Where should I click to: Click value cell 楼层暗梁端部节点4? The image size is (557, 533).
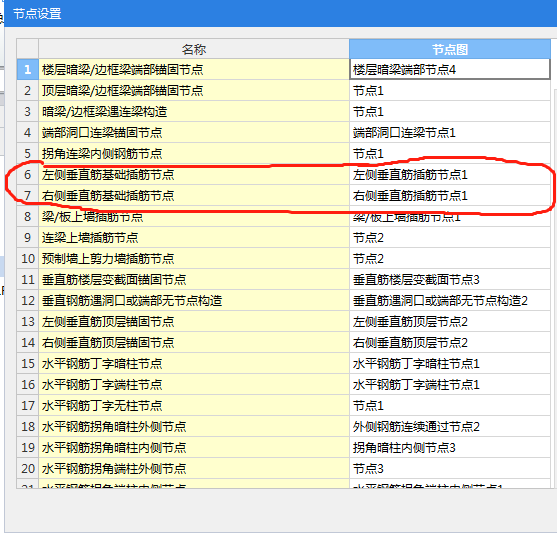point(450,70)
